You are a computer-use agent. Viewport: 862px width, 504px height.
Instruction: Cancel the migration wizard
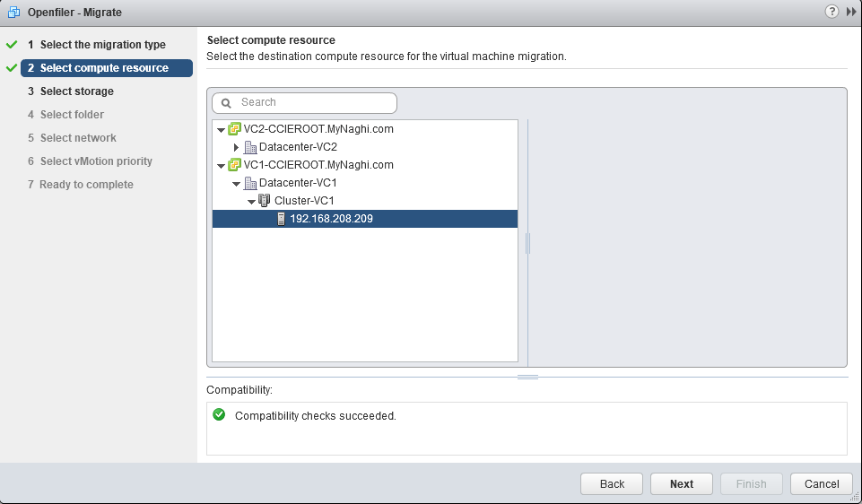pyautogui.click(x=822, y=484)
